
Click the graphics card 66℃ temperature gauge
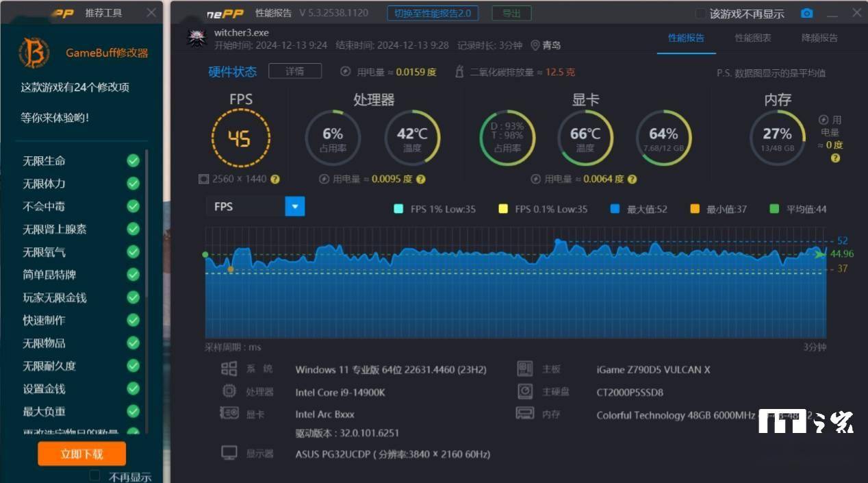click(x=585, y=138)
